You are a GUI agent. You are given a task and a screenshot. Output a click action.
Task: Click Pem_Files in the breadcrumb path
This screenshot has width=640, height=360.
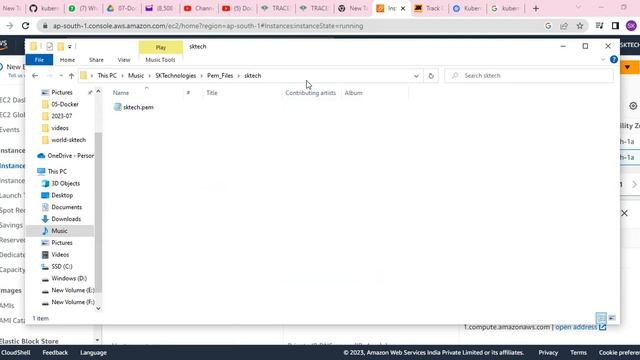click(x=220, y=76)
